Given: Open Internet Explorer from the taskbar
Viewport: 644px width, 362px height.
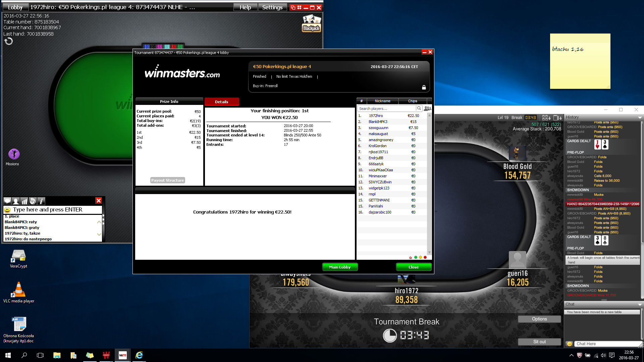Looking at the screenshot, I should click(x=139, y=355).
